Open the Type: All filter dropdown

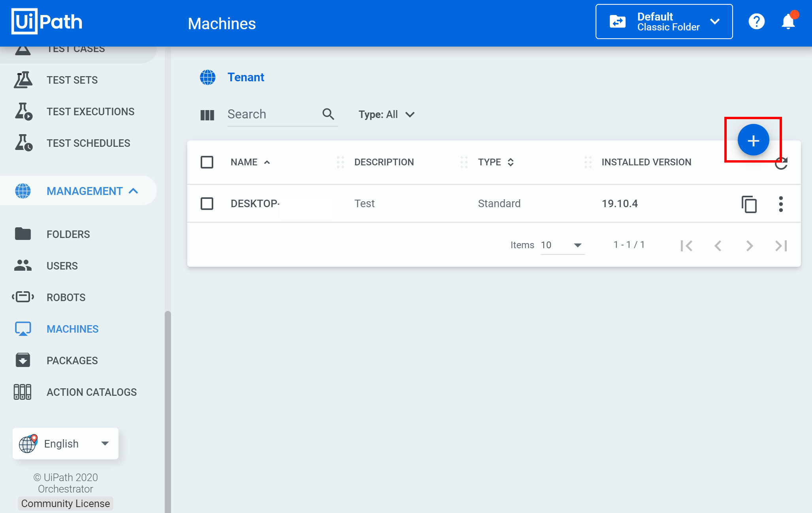pyautogui.click(x=386, y=114)
